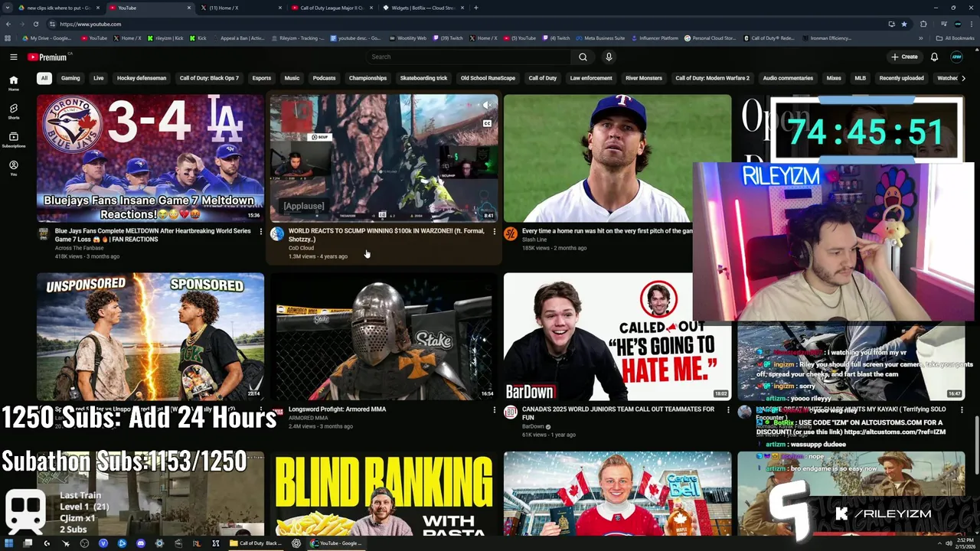Open 'Blue Jays Fans Complete MELTDOWN' title

pos(153,235)
